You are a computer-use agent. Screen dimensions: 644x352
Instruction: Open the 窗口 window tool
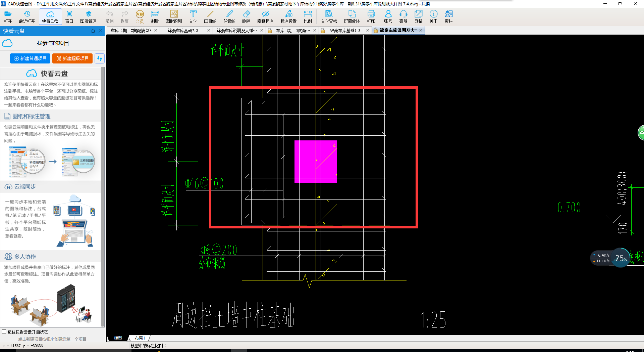pos(69,16)
